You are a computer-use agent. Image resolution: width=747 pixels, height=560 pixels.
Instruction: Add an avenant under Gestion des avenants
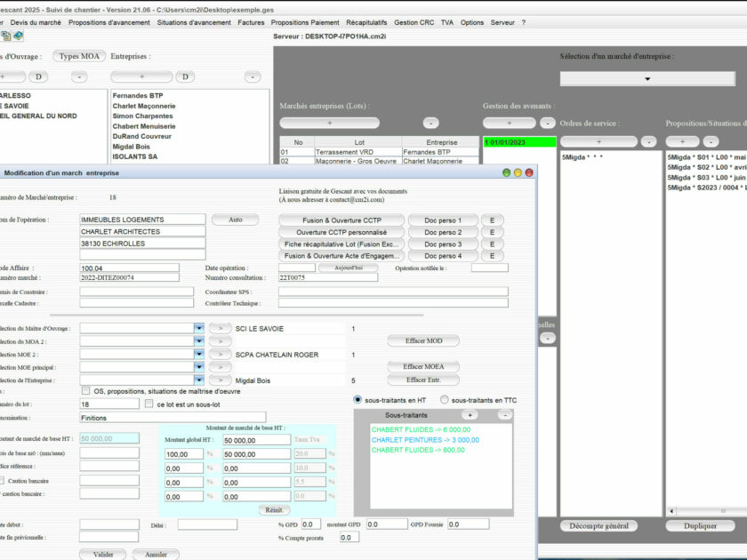pos(510,123)
